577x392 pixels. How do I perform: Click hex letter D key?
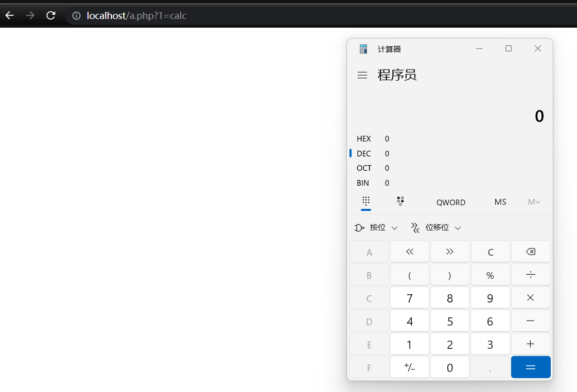[369, 320]
